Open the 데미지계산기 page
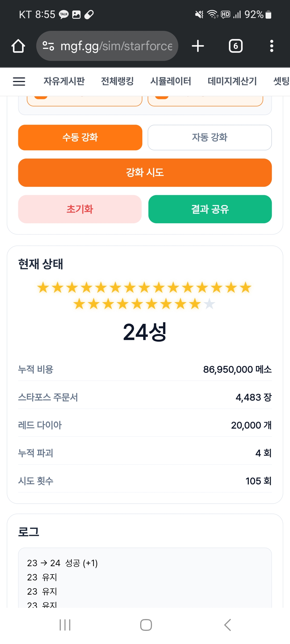 pos(232,81)
